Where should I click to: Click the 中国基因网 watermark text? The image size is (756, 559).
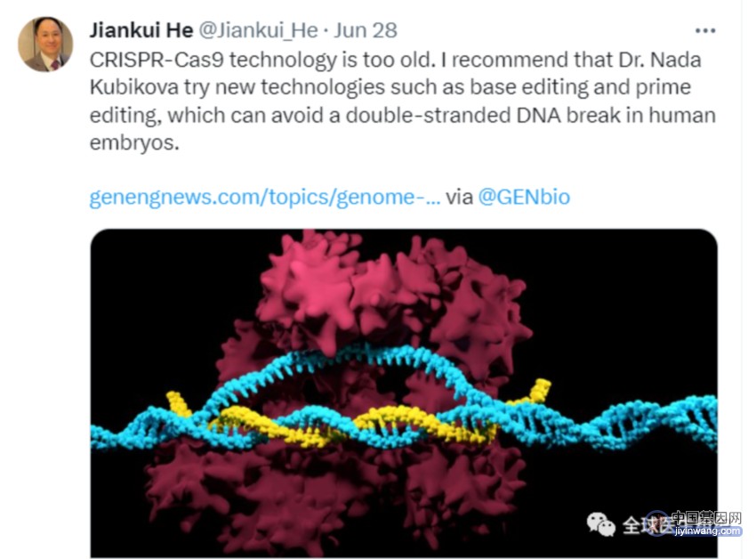[706, 518]
